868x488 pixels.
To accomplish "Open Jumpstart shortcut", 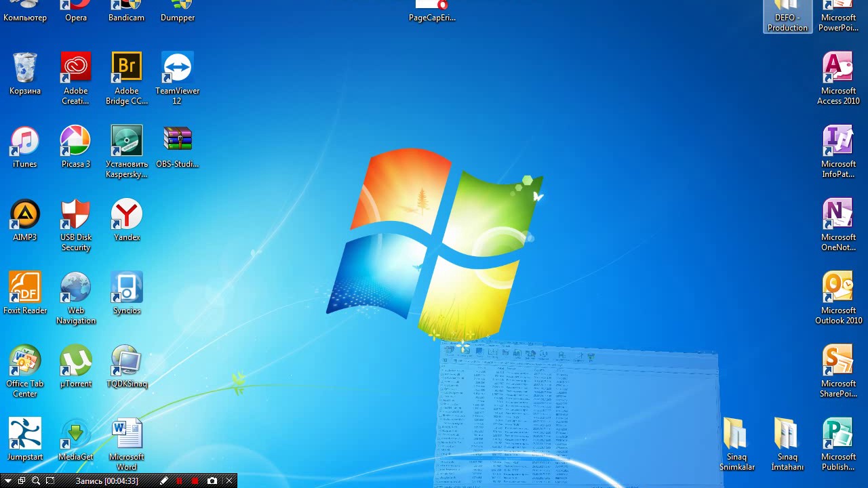I will click(25, 440).
